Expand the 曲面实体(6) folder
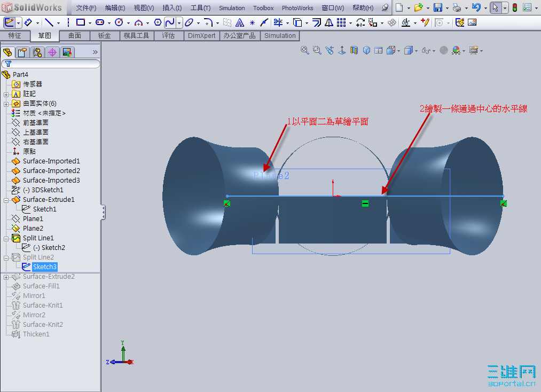Image resolution: width=541 pixels, height=392 pixels. [x=6, y=104]
